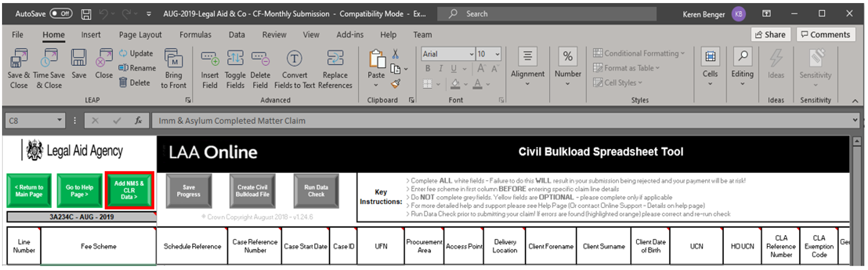868x270 pixels.
Task: Open the Name Box dropdown arrow
Action: click(x=60, y=121)
